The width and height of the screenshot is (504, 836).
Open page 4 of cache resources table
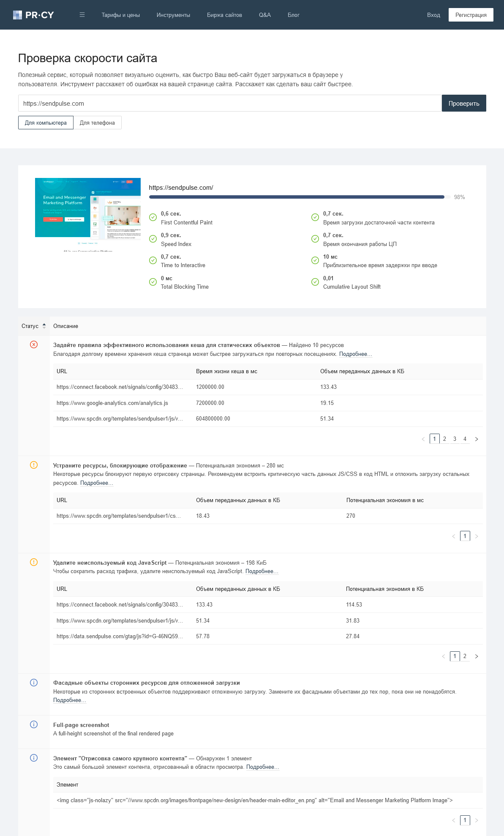pyautogui.click(x=465, y=439)
